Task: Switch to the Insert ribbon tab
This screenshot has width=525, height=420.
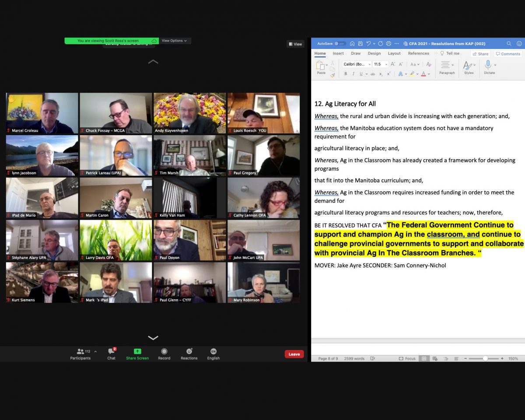Action: click(x=338, y=53)
